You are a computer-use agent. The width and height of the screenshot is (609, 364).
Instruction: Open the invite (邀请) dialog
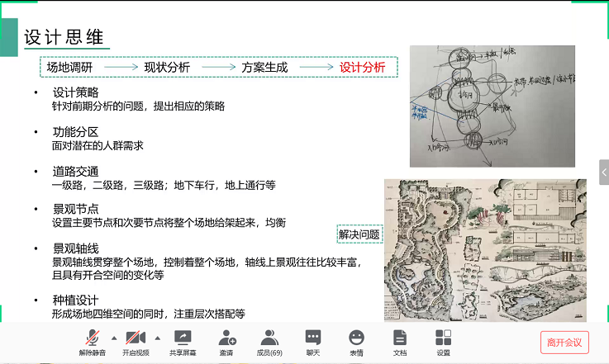pyautogui.click(x=226, y=340)
